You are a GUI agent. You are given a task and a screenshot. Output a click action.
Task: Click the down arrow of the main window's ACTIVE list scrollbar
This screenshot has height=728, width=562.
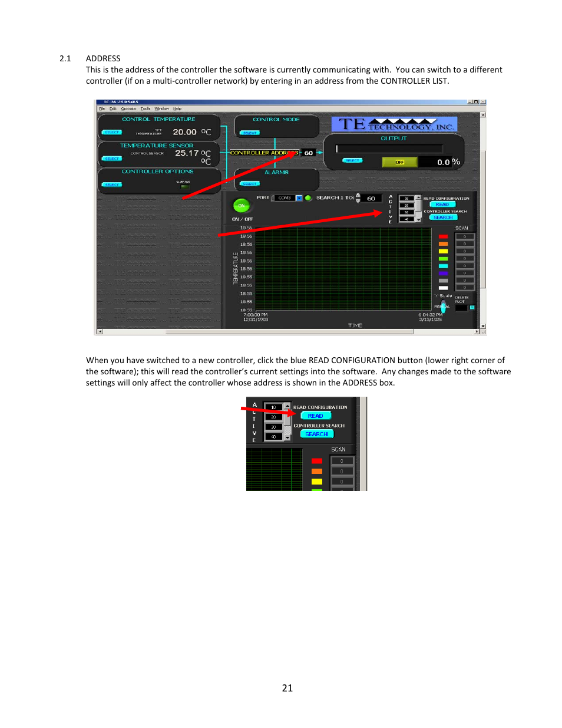click(x=418, y=219)
